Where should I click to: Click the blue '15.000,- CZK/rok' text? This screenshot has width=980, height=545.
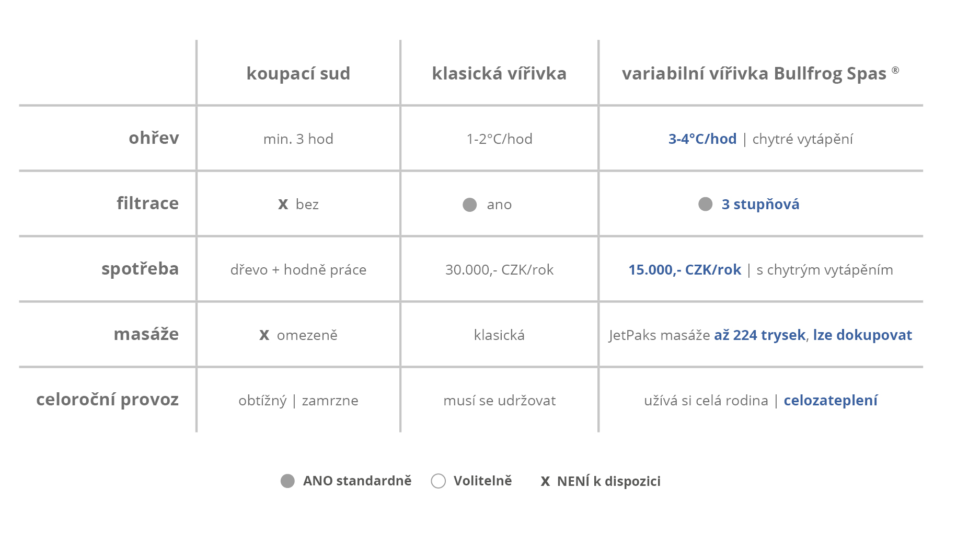pos(684,270)
